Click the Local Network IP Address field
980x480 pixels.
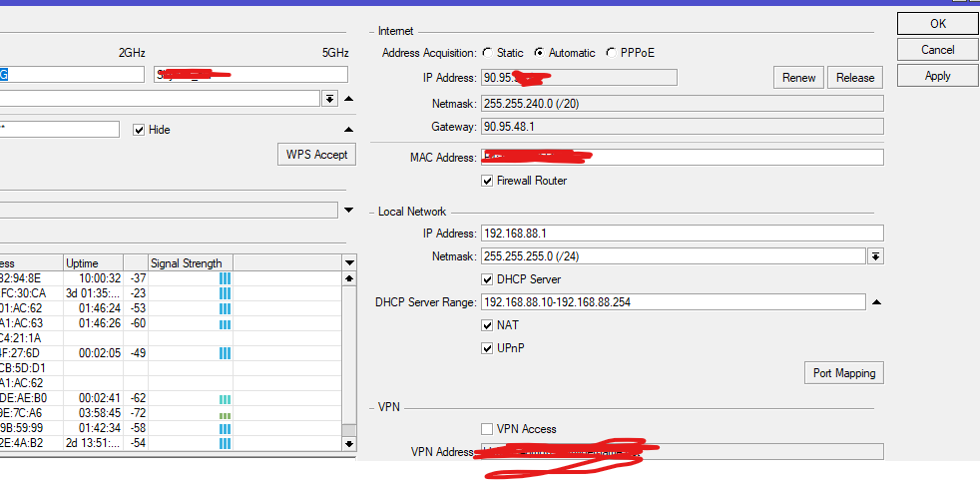tap(682, 234)
